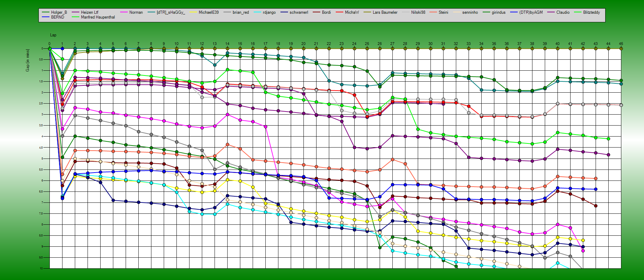Click lap number 1 on axis

pos(62,44)
